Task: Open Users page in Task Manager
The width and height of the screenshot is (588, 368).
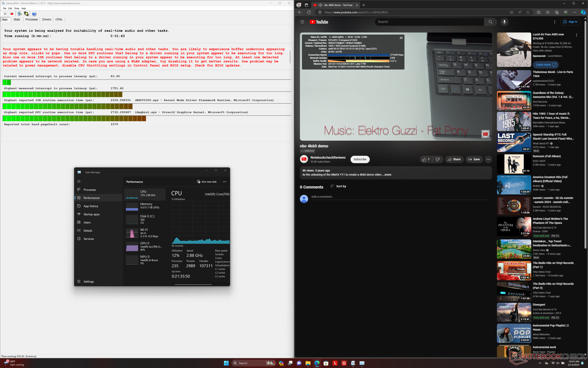Action: click(x=98, y=222)
